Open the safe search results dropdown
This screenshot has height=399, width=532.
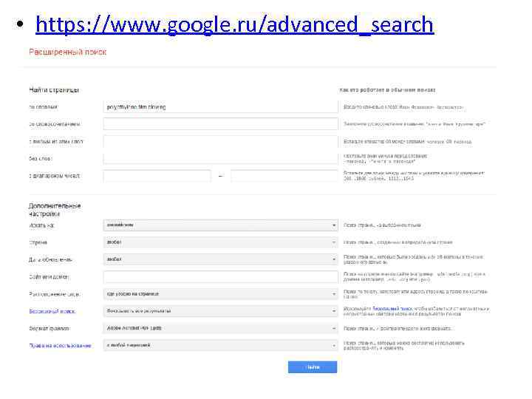click(220, 311)
